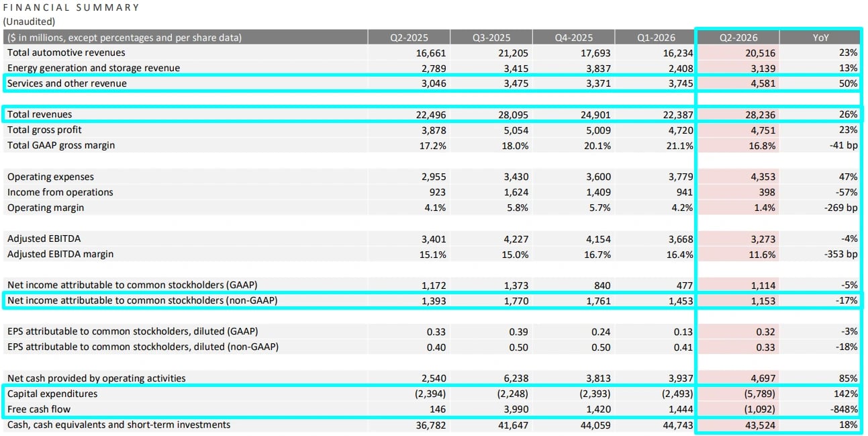Screen dimensions: 868x436
Task: Select the Q2-2026 column header
Action: (738, 38)
